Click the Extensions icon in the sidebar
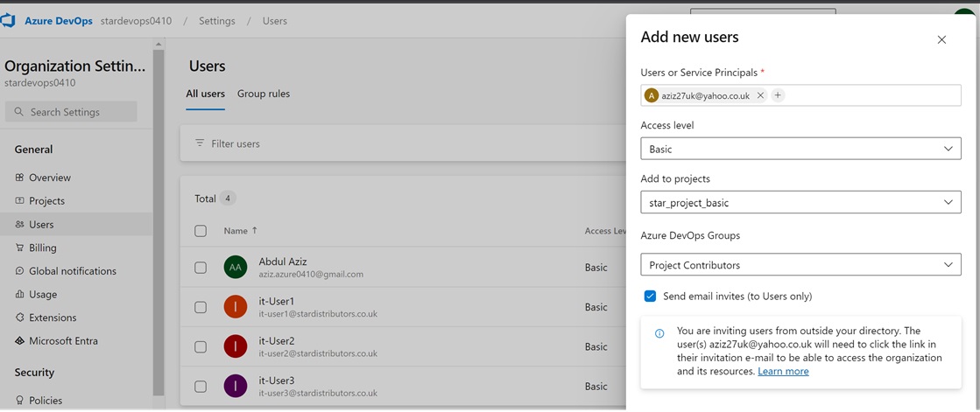 (19, 318)
